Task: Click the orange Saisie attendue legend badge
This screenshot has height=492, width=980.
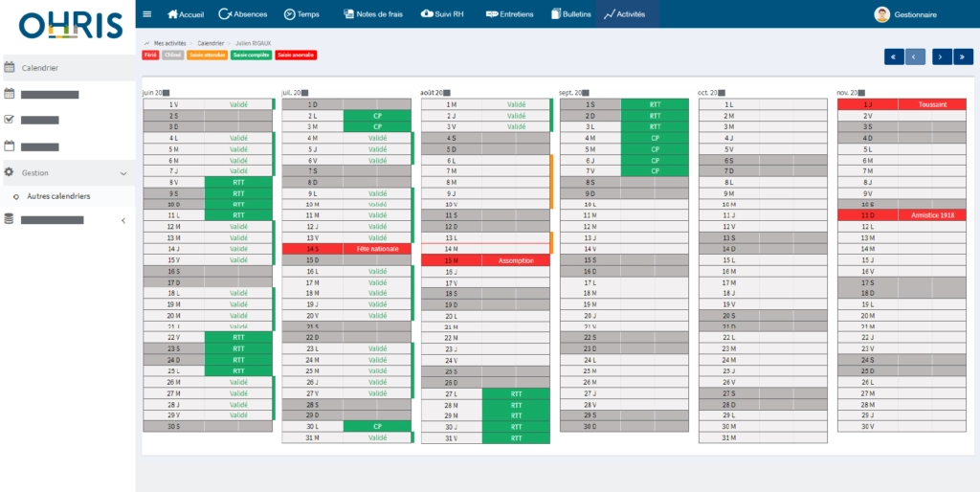Action: click(x=208, y=56)
